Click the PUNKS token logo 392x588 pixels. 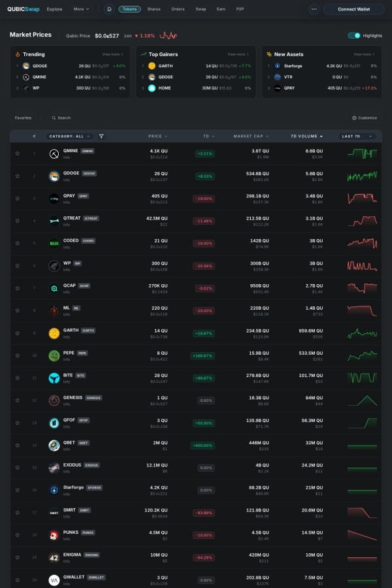click(x=54, y=535)
